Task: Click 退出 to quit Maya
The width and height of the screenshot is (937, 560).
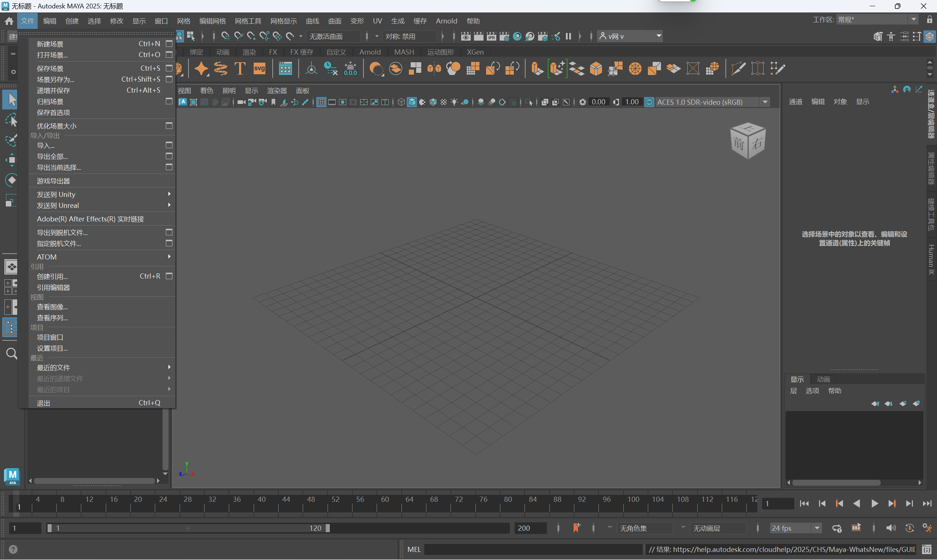Action: click(x=44, y=403)
